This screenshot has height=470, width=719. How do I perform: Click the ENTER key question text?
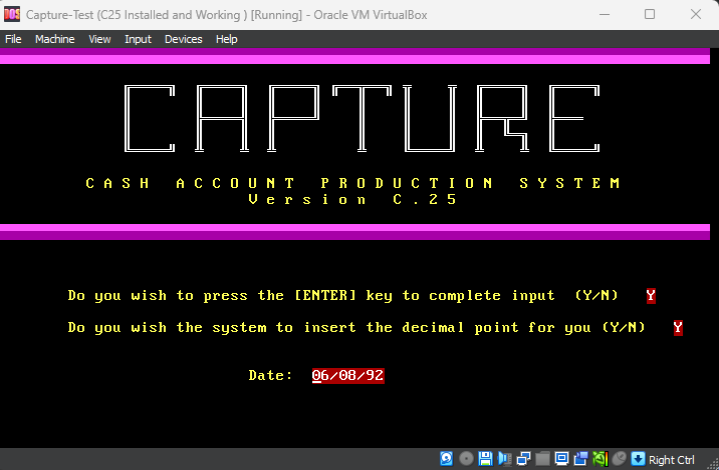(343, 296)
